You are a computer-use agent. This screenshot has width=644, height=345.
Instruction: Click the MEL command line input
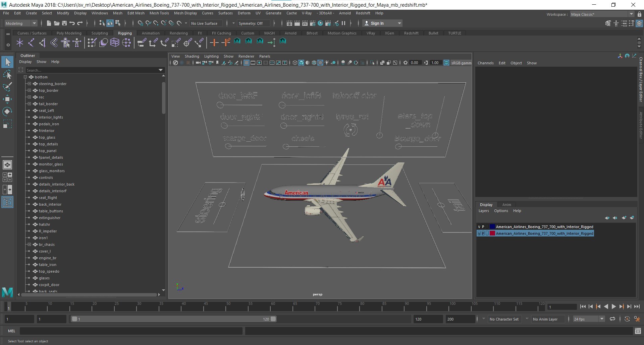131,331
